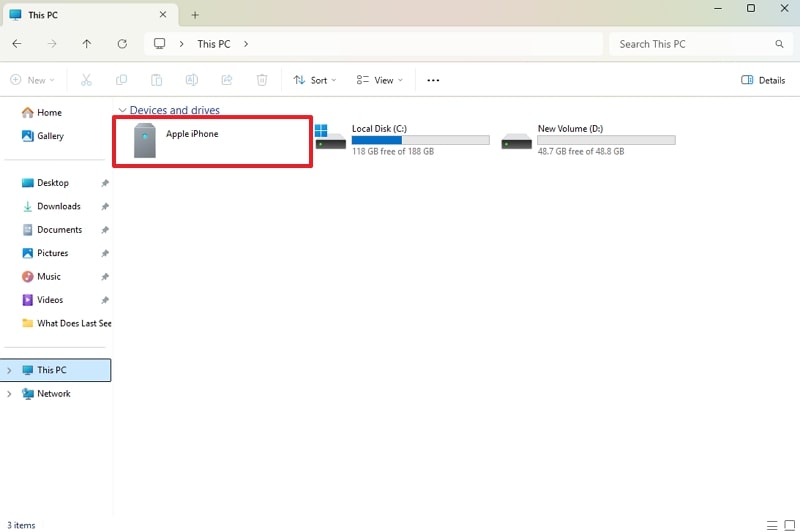
Task: Go forward with the forward arrow
Action: pyautogui.click(x=52, y=44)
